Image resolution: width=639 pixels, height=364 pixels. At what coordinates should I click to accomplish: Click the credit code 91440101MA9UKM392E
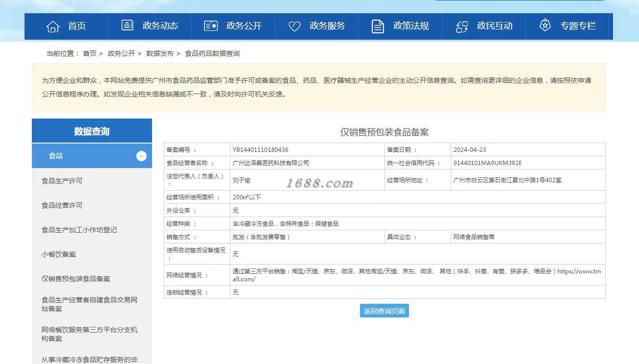487,163
